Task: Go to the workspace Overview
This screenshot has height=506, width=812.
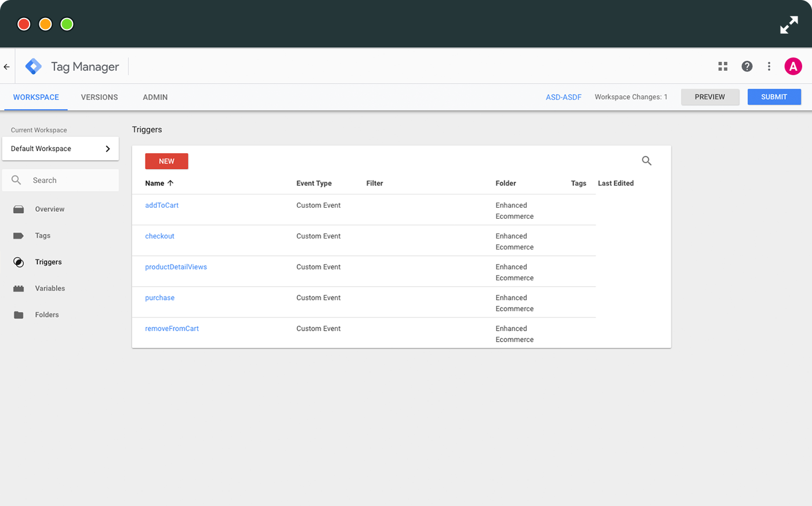Action: (x=49, y=209)
